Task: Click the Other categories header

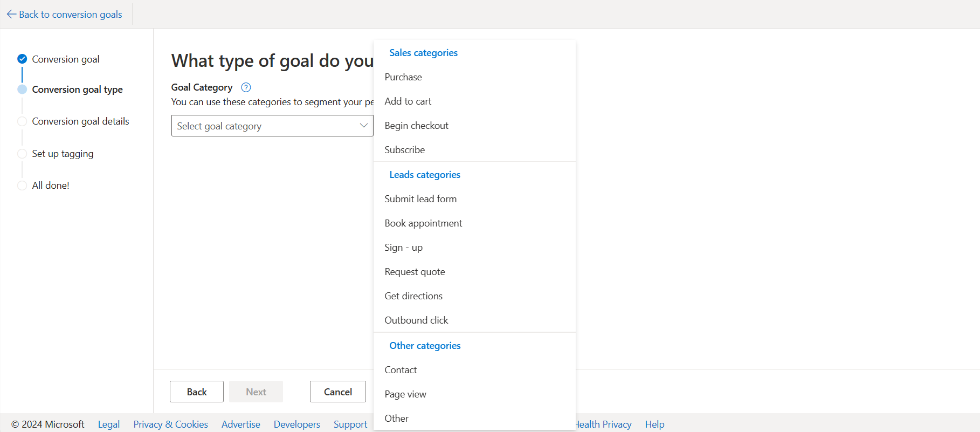Action: point(425,346)
